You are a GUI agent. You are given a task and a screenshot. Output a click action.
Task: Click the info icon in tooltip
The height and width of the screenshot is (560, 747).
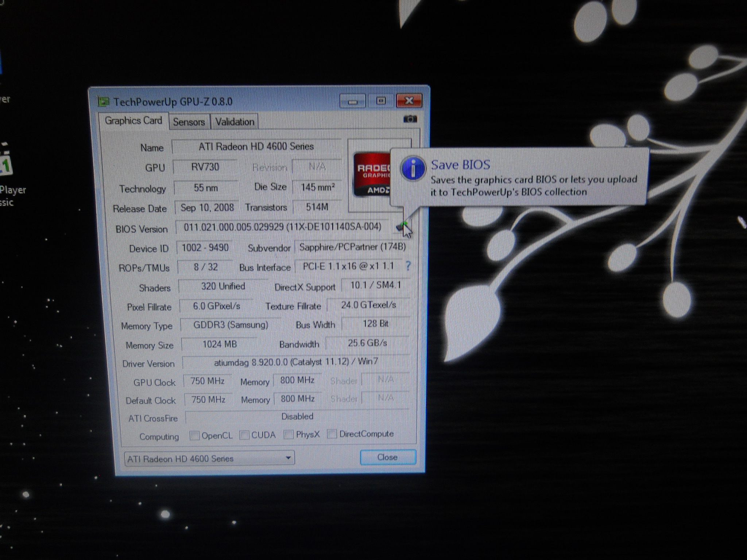pyautogui.click(x=413, y=168)
